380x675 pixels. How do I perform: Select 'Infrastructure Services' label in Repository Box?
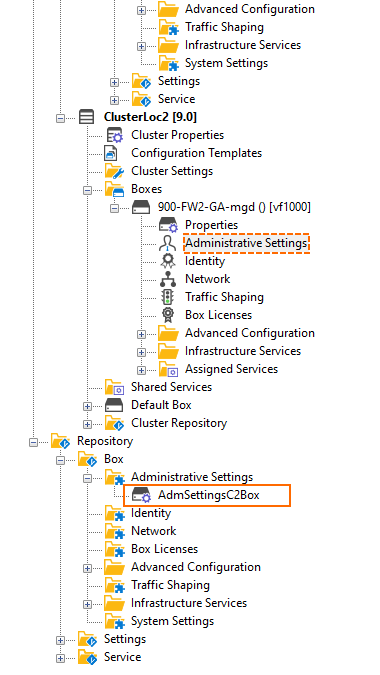pos(189,603)
